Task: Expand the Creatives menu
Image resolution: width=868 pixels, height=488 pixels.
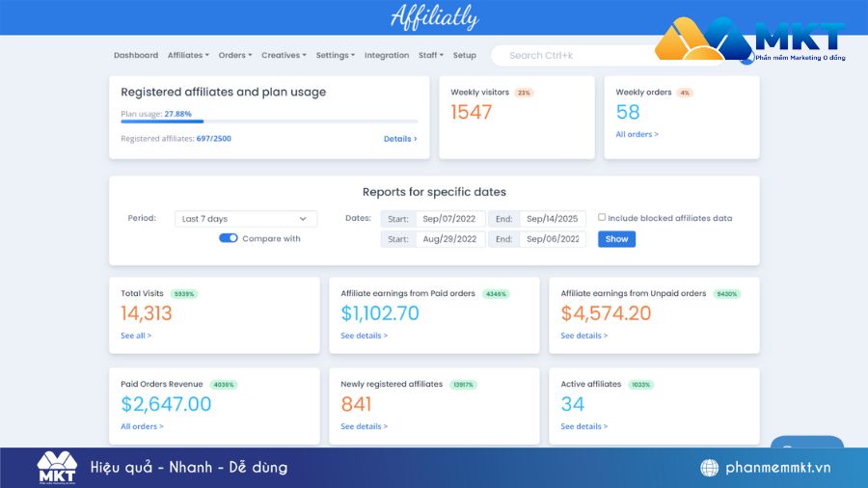Action: pos(284,55)
